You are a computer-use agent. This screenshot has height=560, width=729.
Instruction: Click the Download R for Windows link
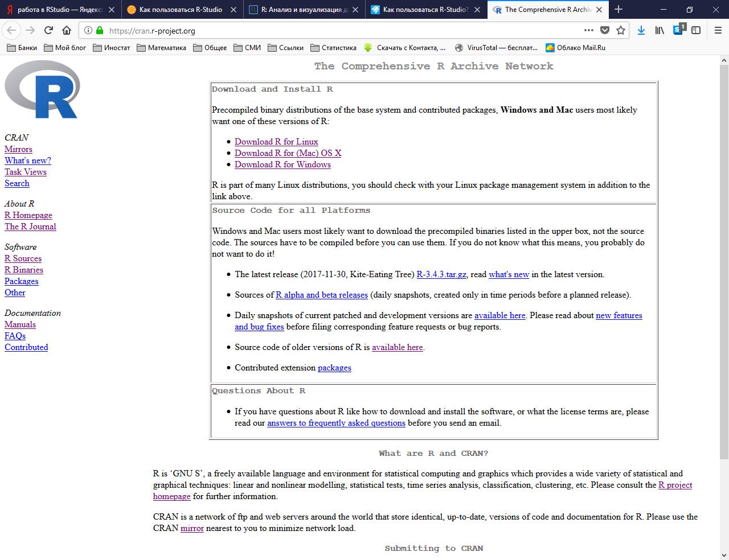[x=282, y=164]
